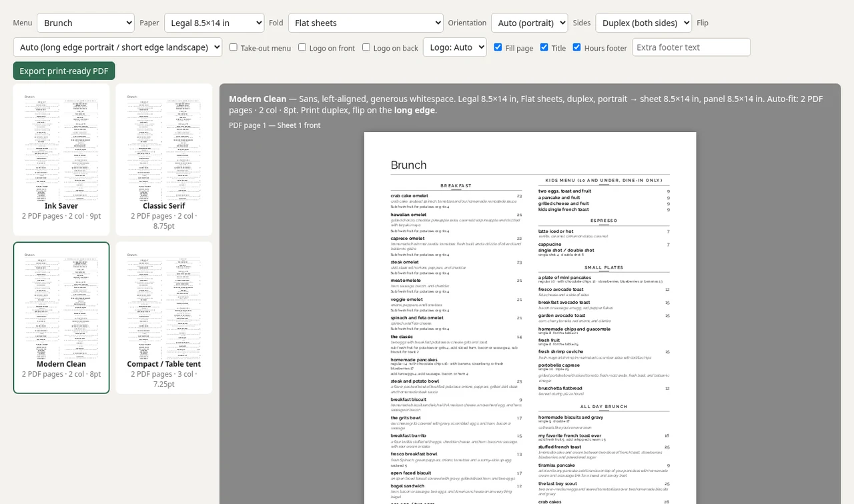Click 'steak and potato bowl' in preview
The width and height of the screenshot is (854, 504).
click(415, 381)
